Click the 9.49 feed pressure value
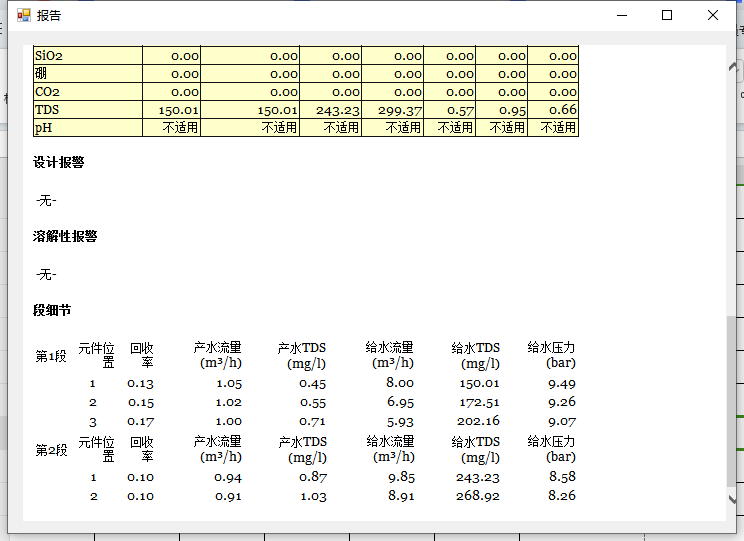Image resolution: width=744 pixels, height=541 pixels. coord(562,383)
